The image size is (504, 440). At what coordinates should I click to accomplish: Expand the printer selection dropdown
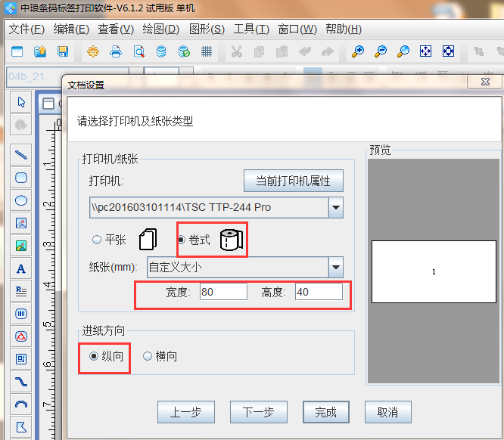click(335, 207)
